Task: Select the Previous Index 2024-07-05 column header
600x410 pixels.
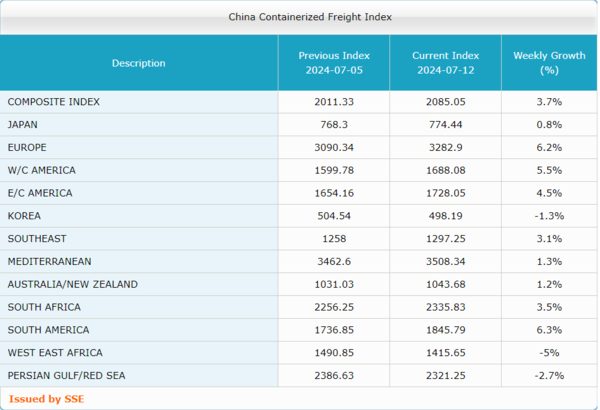Action: click(333, 63)
